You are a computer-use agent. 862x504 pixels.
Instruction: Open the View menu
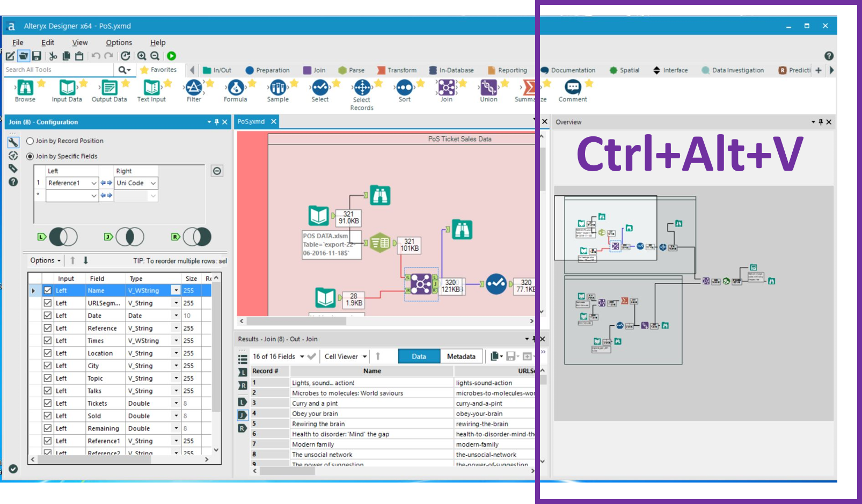[x=80, y=42]
